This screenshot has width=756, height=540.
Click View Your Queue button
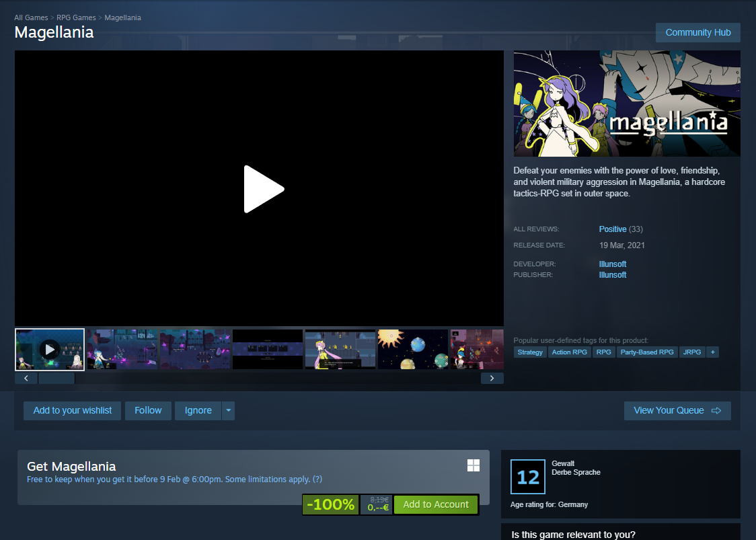(x=677, y=410)
